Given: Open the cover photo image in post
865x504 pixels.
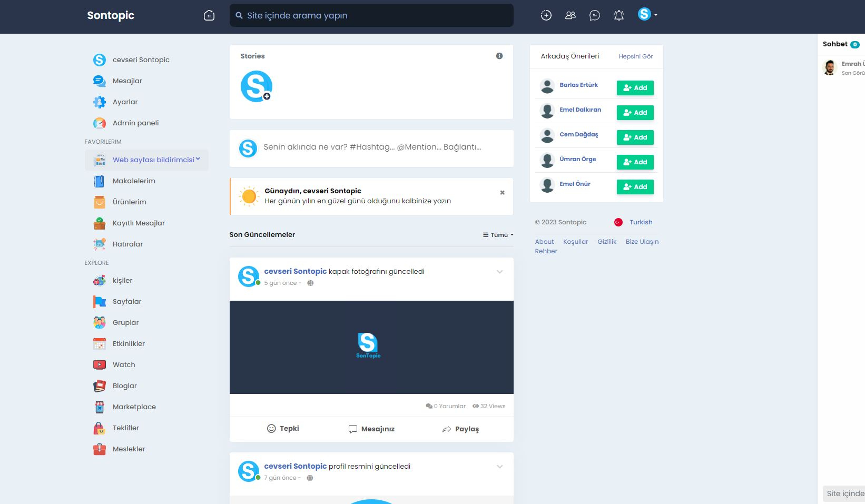Looking at the screenshot, I should click(x=371, y=347).
